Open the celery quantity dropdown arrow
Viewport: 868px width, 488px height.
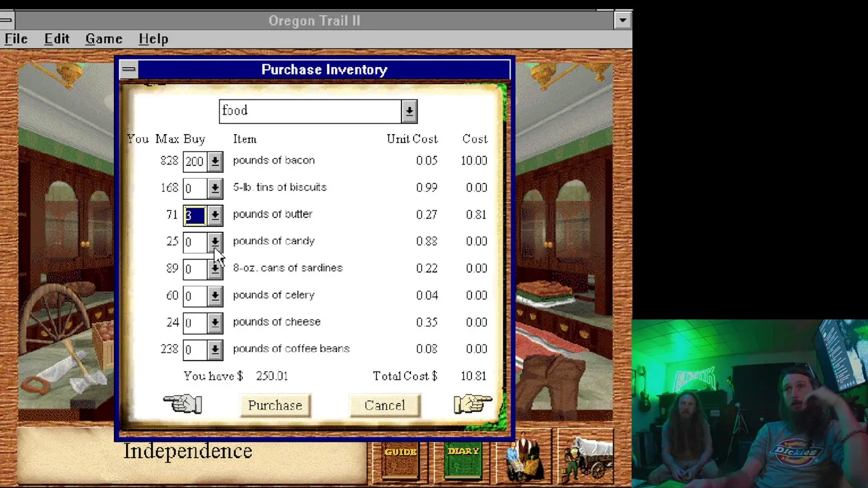pyautogui.click(x=215, y=296)
